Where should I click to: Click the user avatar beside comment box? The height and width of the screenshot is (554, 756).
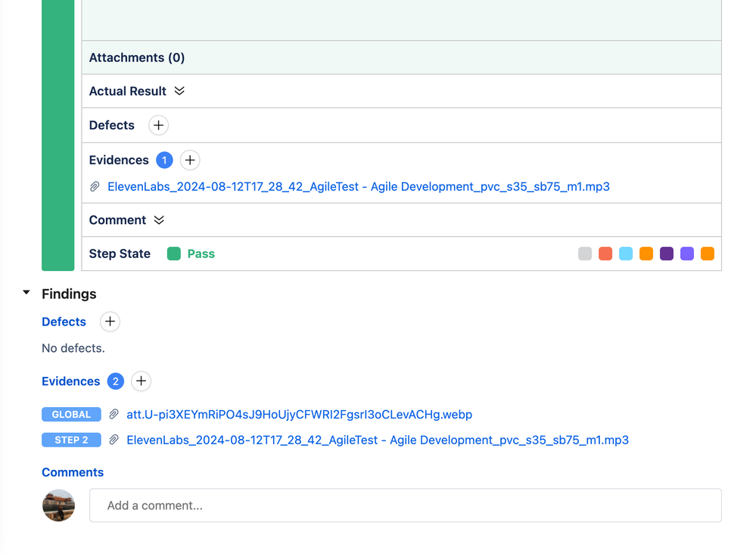click(58, 506)
